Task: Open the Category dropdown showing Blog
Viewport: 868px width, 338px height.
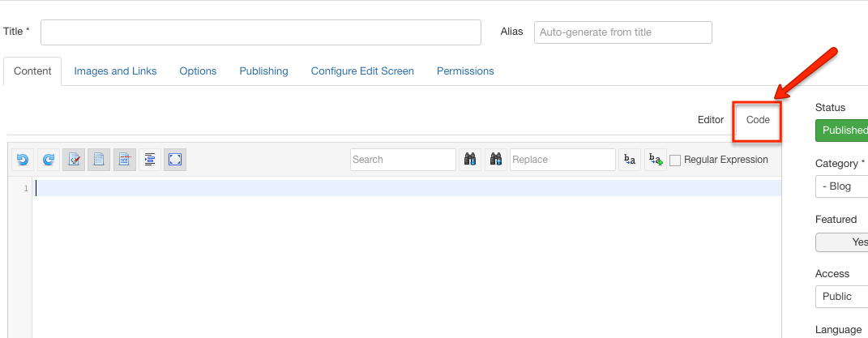Action: click(x=841, y=186)
